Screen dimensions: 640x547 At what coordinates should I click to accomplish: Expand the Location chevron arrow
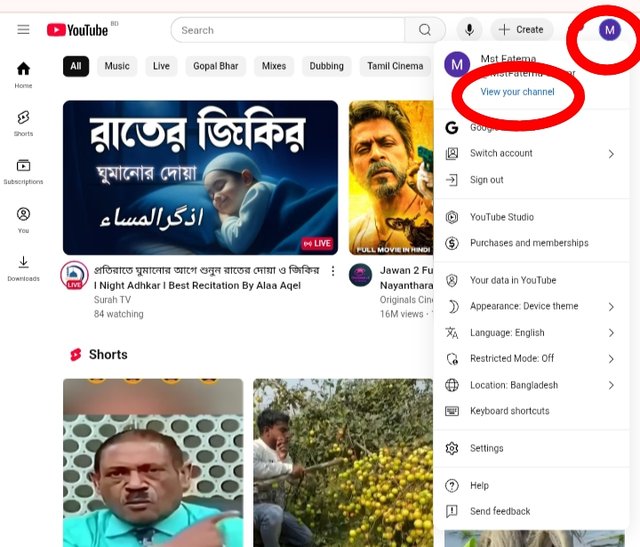coord(611,385)
